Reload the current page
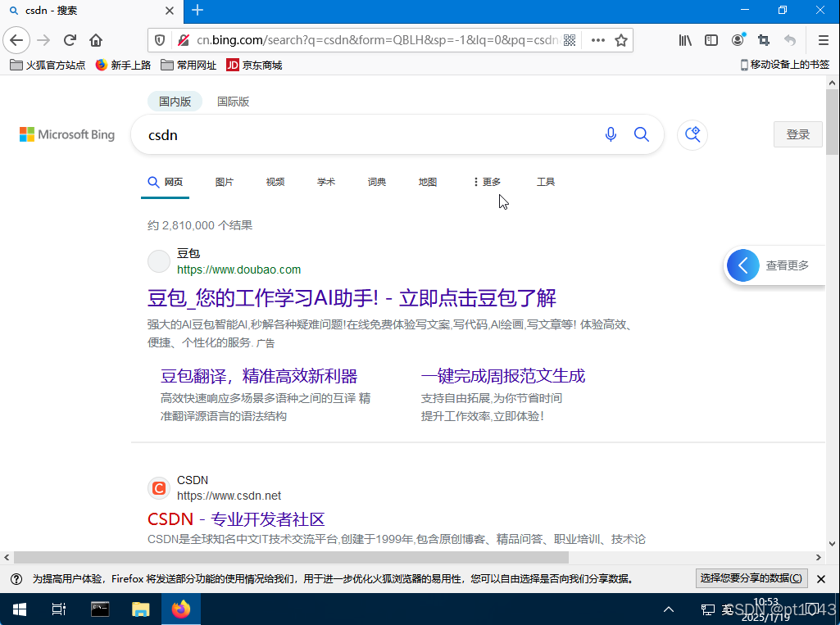Viewport: 840px width, 625px height. pyautogui.click(x=70, y=40)
